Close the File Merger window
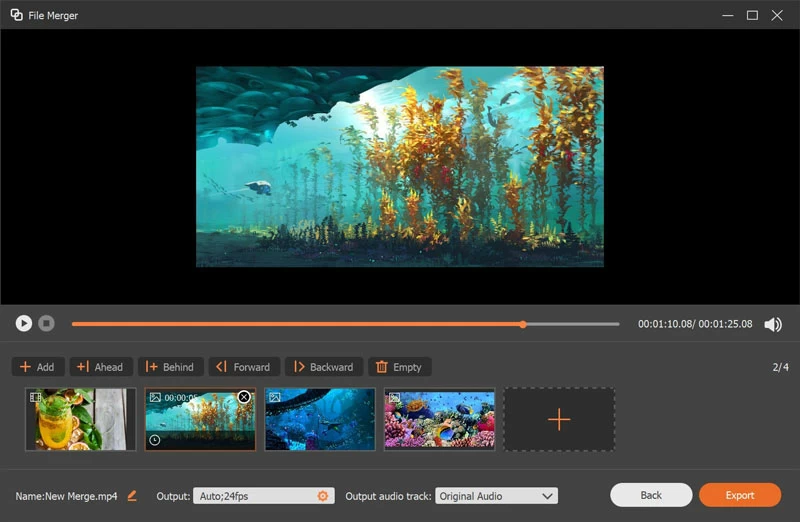Viewport: 800px width, 522px height. tap(777, 15)
